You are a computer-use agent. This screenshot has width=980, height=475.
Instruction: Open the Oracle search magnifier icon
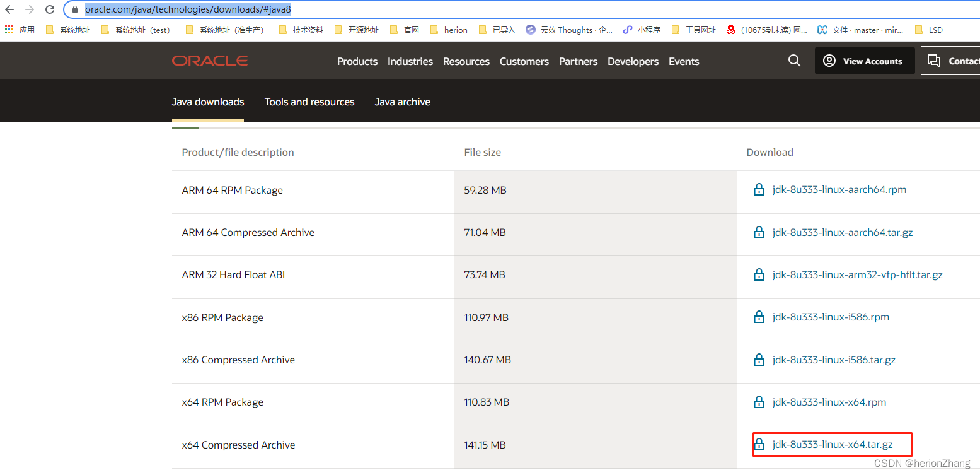[x=795, y=61]
